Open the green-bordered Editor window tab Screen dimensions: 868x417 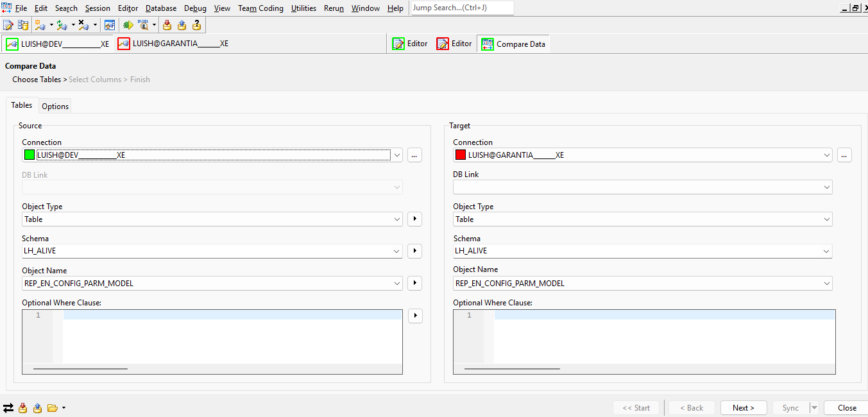410,44
